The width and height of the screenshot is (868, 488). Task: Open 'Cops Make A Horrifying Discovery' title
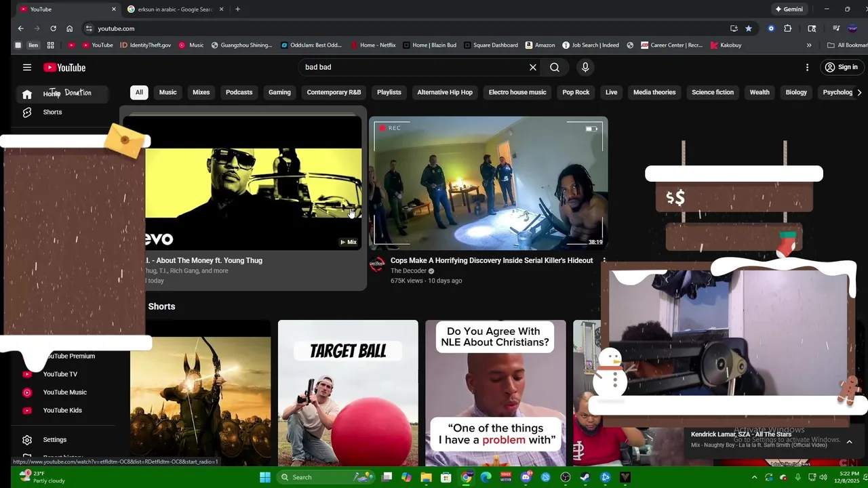point(492,260)
